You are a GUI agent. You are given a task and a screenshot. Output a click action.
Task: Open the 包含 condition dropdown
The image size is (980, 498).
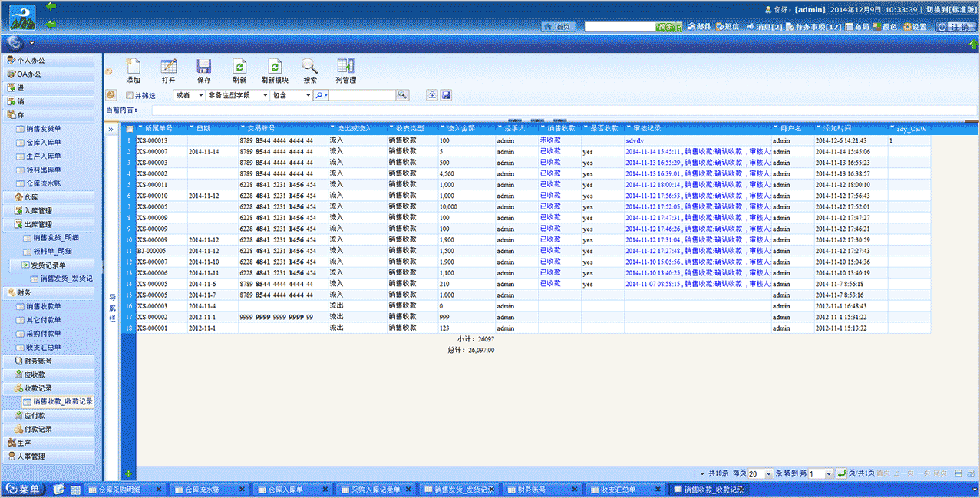292,95
